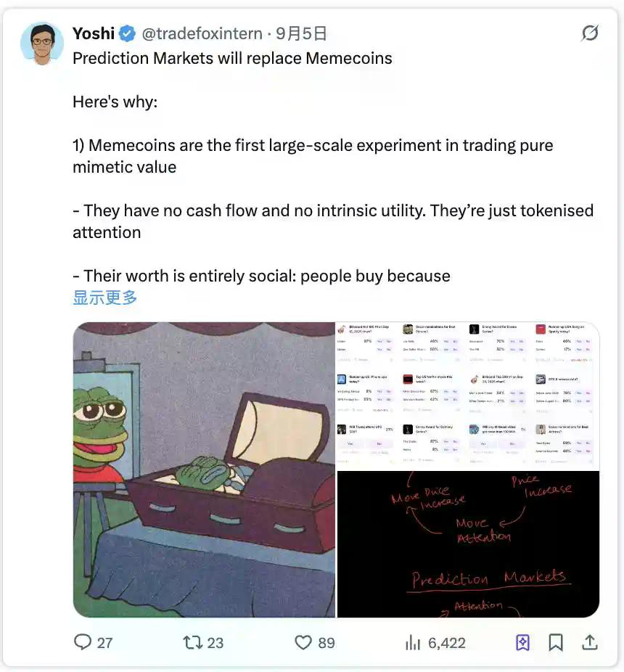Screen dimensions: 624x672
Task: Retweet using the repost arrows icon
Action: [x=192, y=642]
